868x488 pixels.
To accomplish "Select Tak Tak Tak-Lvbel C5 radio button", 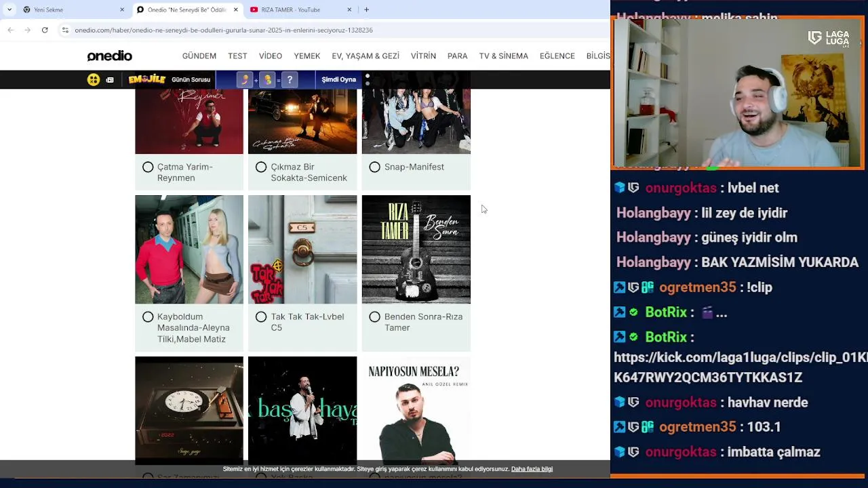I will point(261,317).
